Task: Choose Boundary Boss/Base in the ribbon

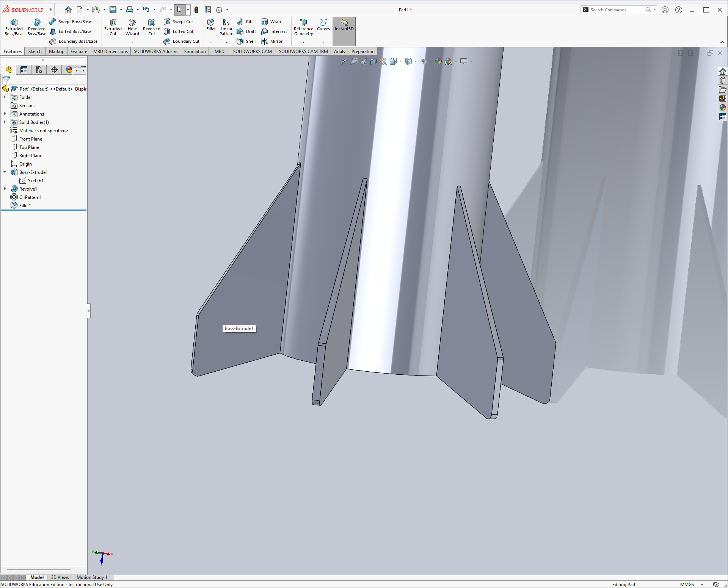Action: pos(74,41)
